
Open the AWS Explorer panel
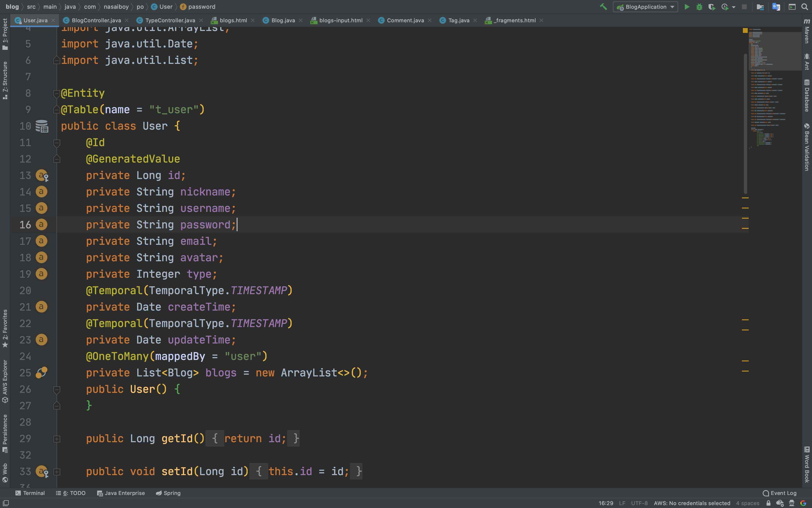click(5, 381)
